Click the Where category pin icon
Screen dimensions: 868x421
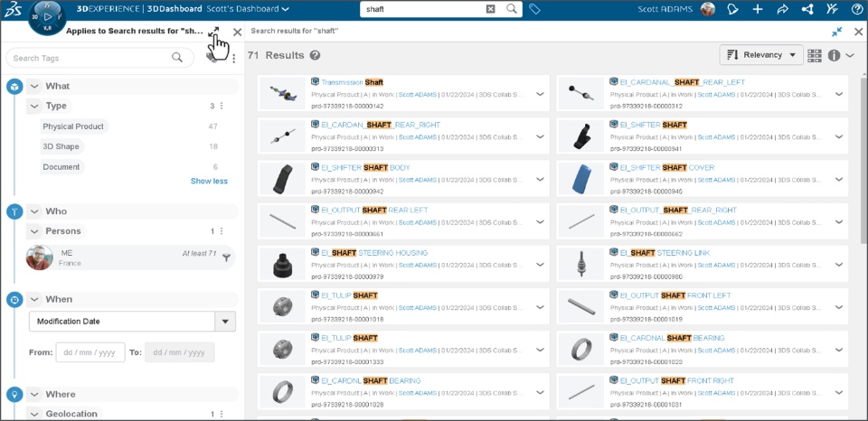(x=14, y=395)
